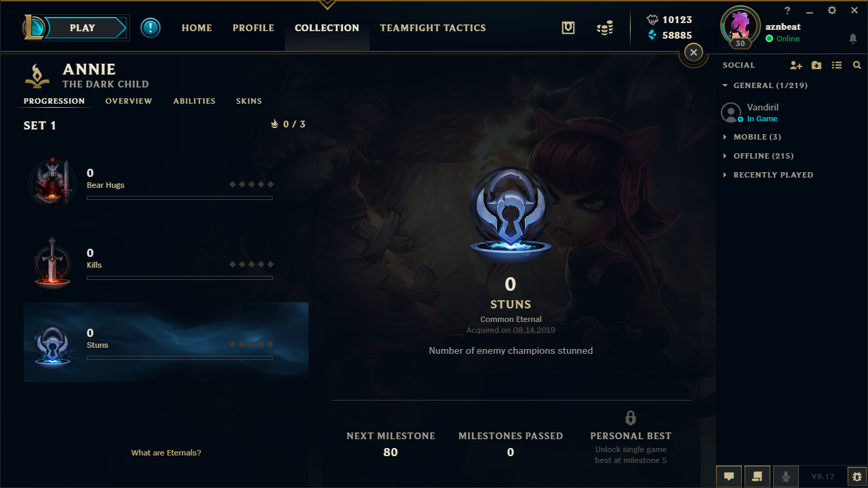Image resolution: width=868 pixels, height=488 pixels.
Task: Click the alert exclamation icon beside Play
Action: coord(151,28)
